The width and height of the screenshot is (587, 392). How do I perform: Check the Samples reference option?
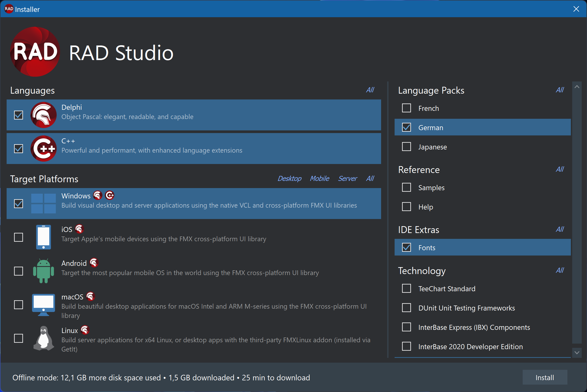click(x=407, y=187)
